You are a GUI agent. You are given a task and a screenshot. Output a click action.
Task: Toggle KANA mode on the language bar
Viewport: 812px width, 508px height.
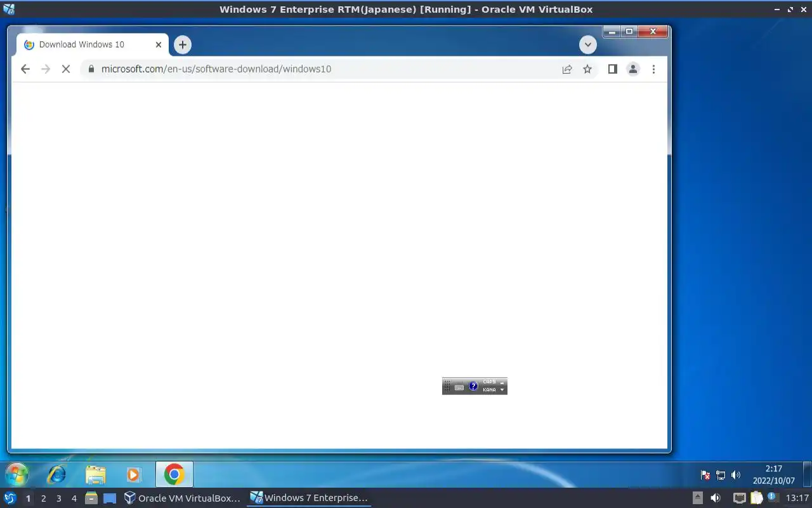click(x=489, y=390)
